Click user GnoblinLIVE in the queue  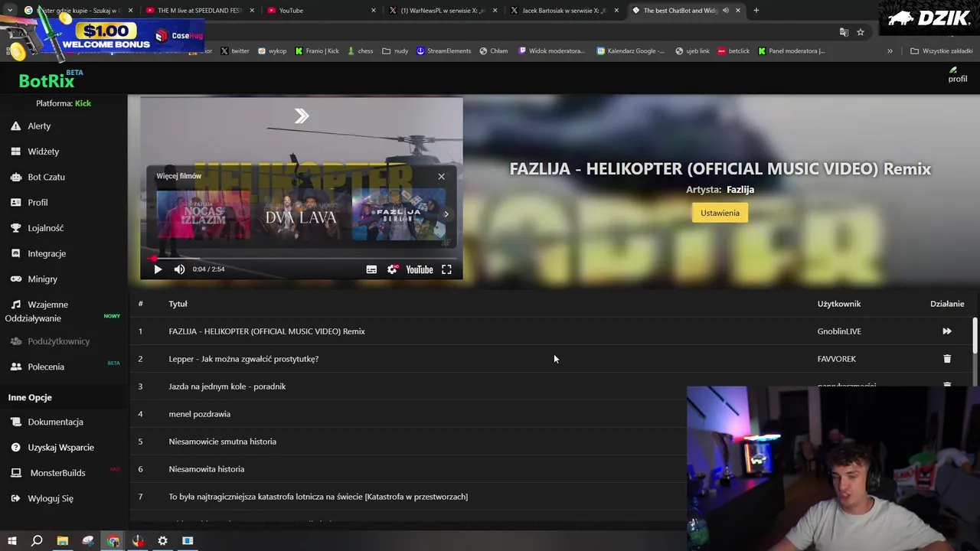click(x=839, y=331)
